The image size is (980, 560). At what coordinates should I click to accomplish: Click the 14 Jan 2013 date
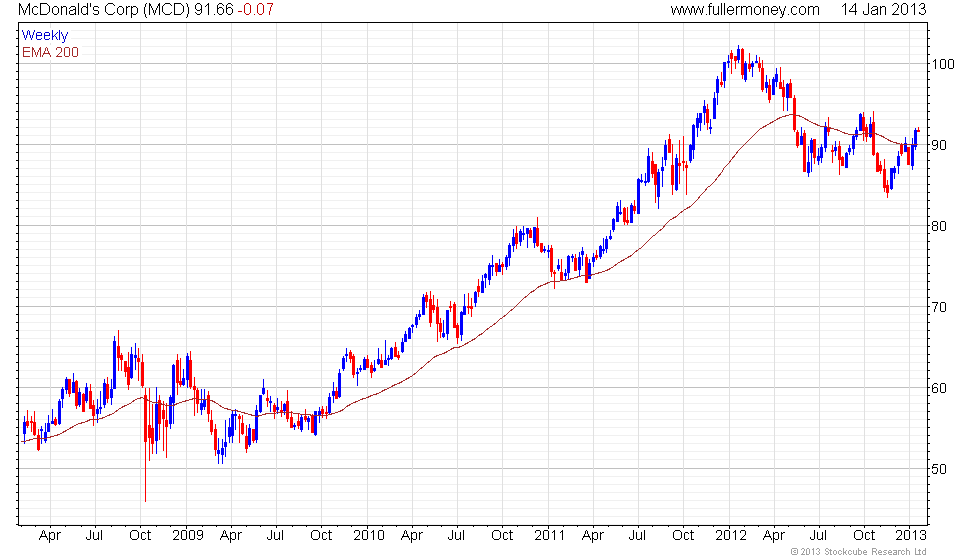[x=883, y=10]
